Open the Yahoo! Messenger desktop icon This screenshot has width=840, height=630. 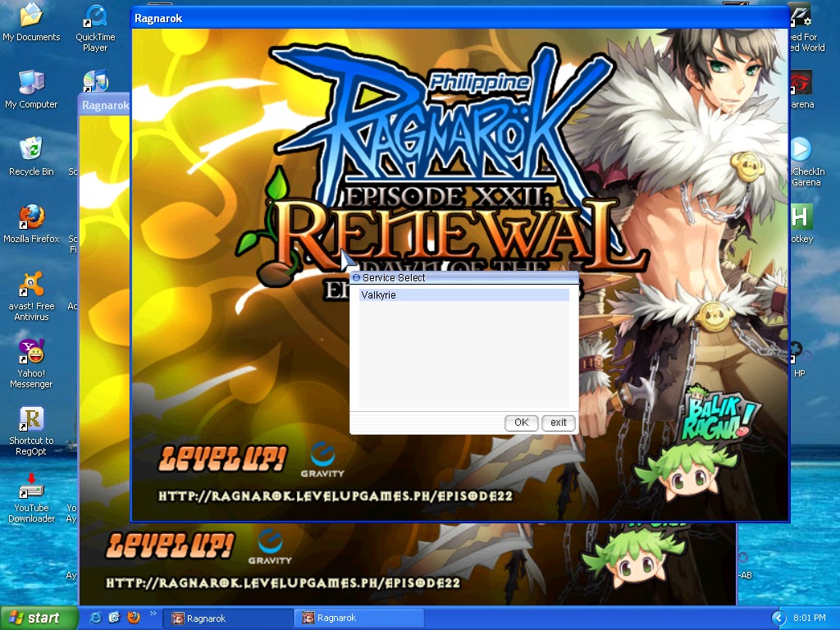(x=31, y=363)
